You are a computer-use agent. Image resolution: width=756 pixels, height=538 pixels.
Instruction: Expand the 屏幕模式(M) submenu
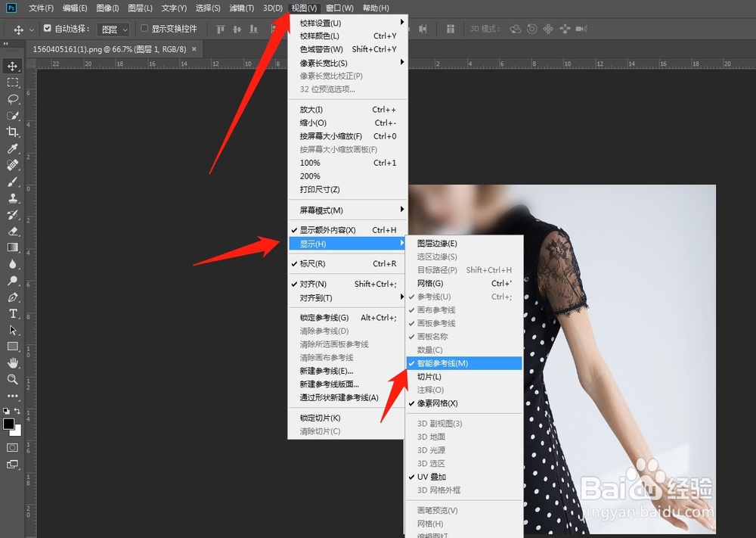pos(347,210)
